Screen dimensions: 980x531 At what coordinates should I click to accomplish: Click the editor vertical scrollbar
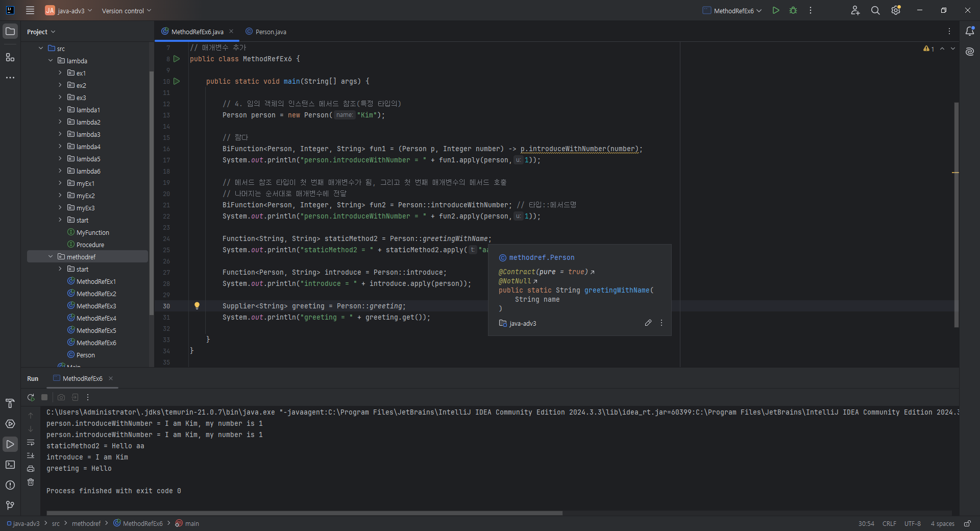pyautogui.click(x=956, y=214)
